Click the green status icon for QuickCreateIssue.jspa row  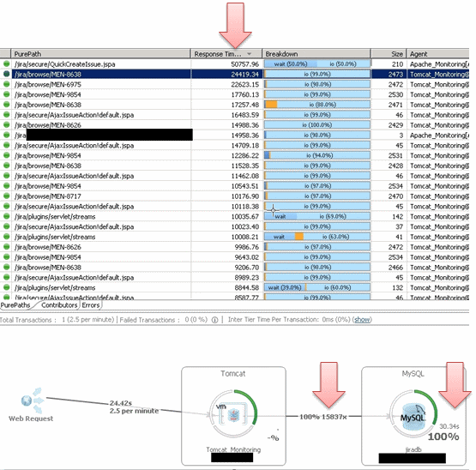[x=6, y=63]
